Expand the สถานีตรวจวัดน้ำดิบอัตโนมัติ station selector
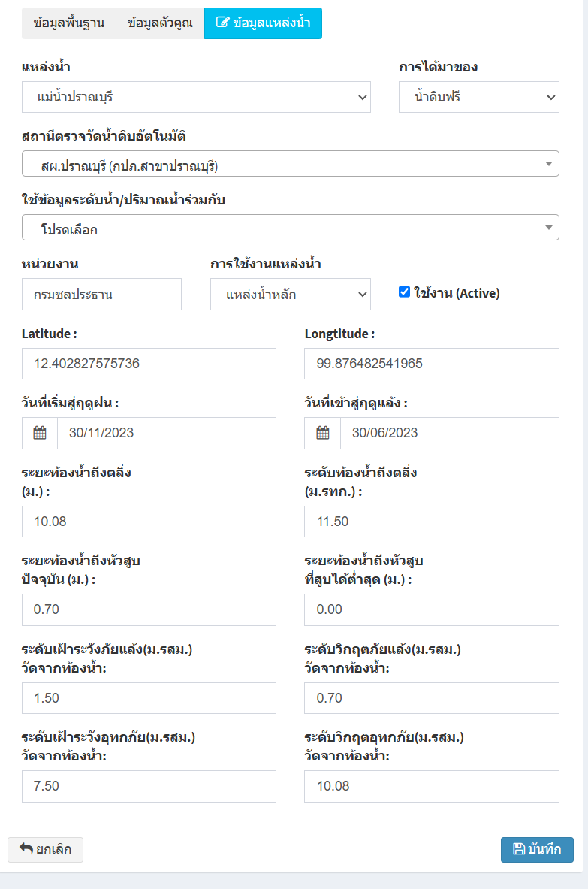This screenshot has height=889, width=588. point(290,164)
